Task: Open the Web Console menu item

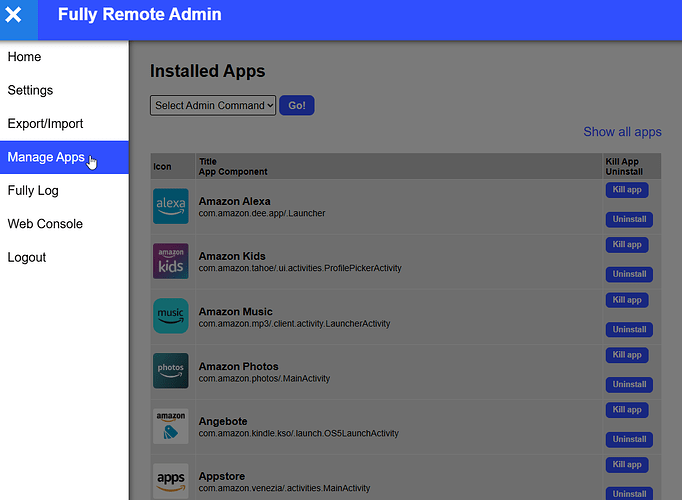Action: 64,224
